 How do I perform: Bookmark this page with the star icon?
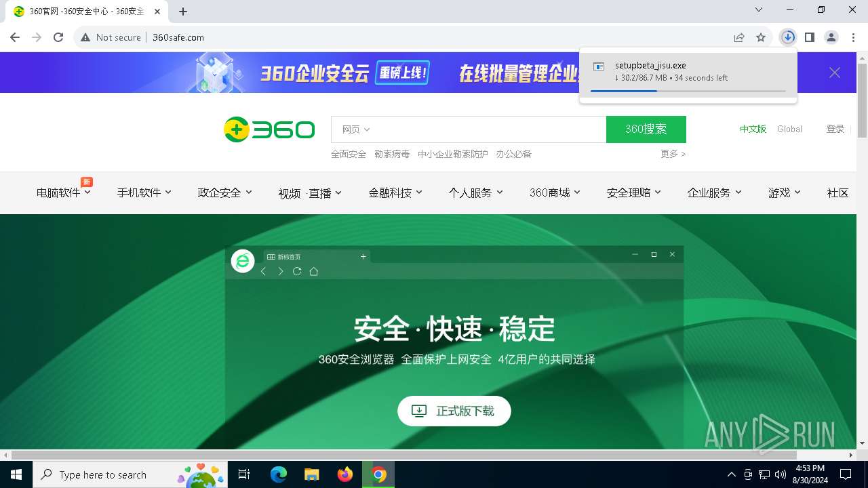point(761,37)
